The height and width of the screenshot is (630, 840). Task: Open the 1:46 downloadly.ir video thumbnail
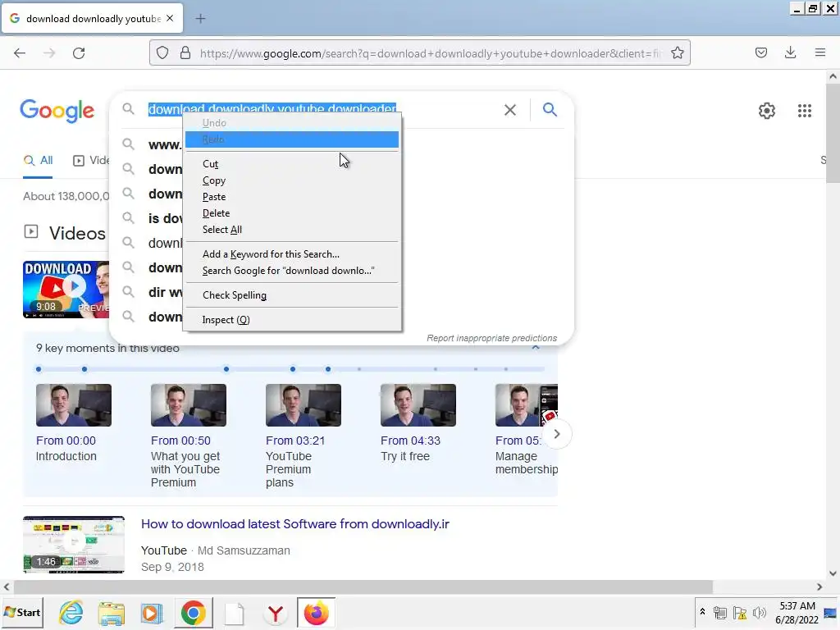[x=74, y=545]
